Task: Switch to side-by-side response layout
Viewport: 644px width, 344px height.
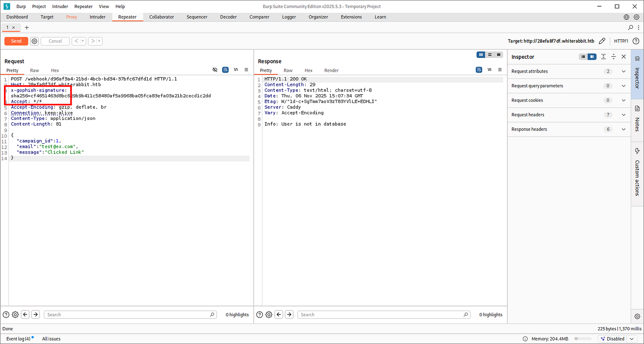Action: (x=481, y=55)
